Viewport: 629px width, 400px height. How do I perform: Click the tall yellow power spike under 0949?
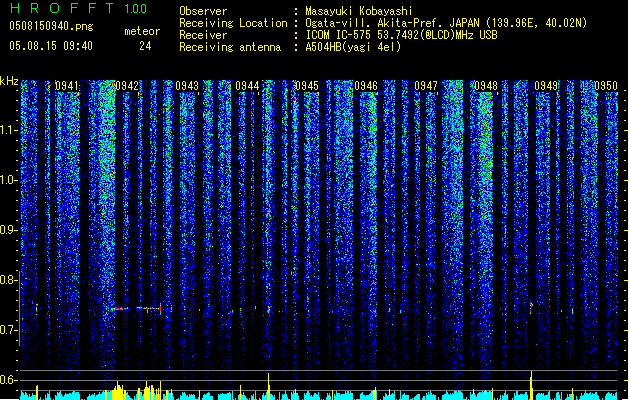[531, 385]
